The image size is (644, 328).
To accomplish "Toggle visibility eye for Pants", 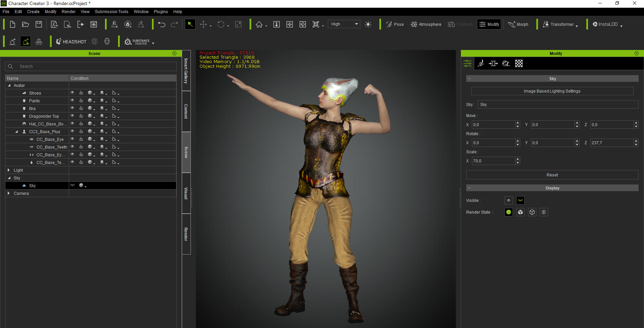I will [x=72, y=100].
